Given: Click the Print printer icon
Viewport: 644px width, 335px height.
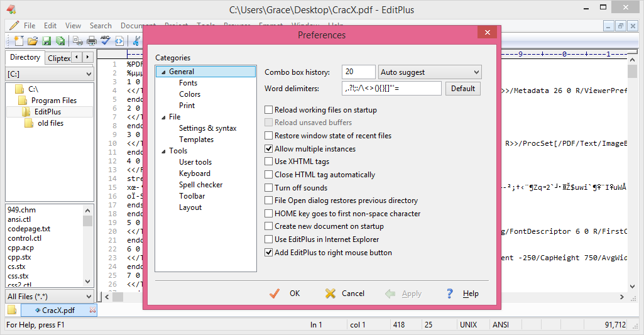Looking at the screenshot, I should click(92, 41).
